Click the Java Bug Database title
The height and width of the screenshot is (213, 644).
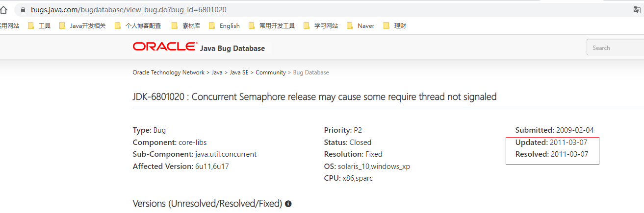pyautogui.click(x=232, y=48)
